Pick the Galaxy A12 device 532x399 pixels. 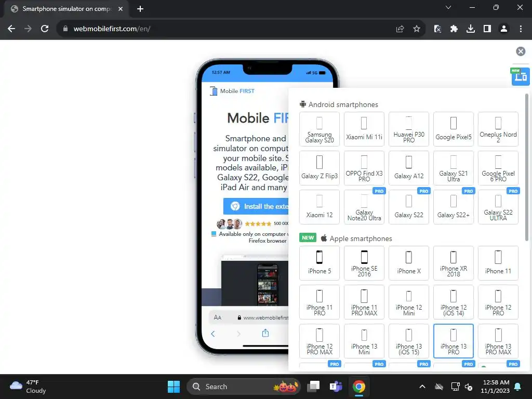(409, 168)
